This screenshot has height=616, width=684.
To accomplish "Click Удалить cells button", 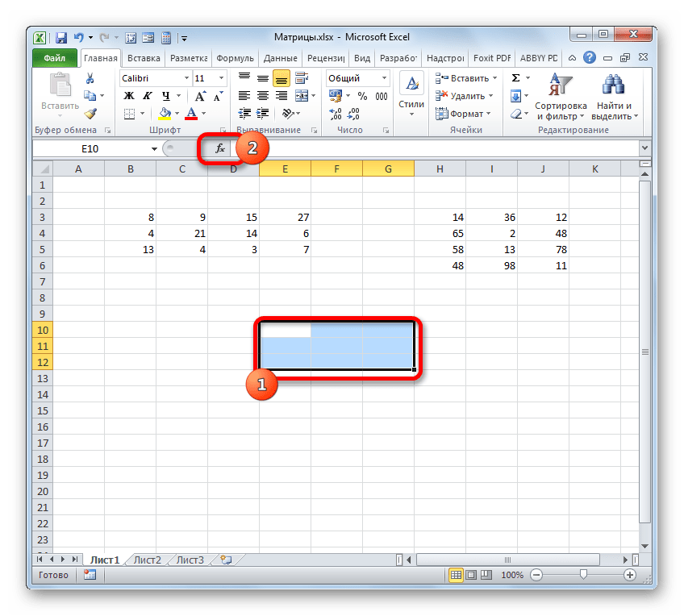I will pyautogui.click(x=464, y=96).
